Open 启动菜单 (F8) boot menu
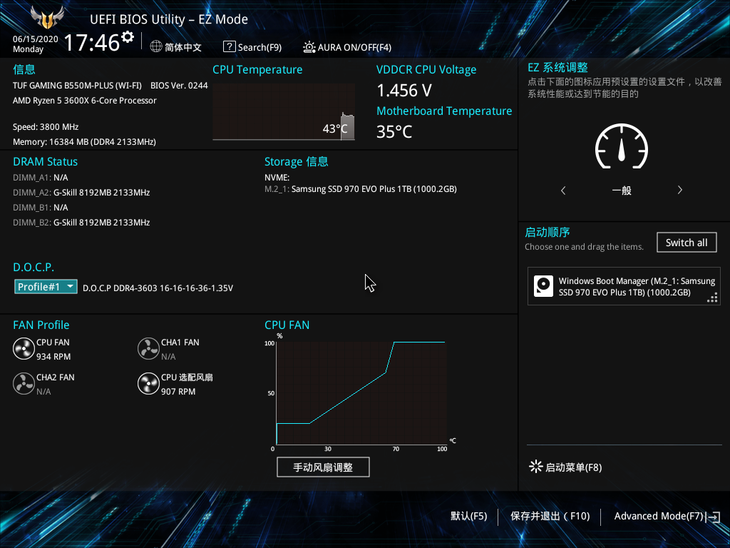Screen dimensions: 730x548 (565, 467)
